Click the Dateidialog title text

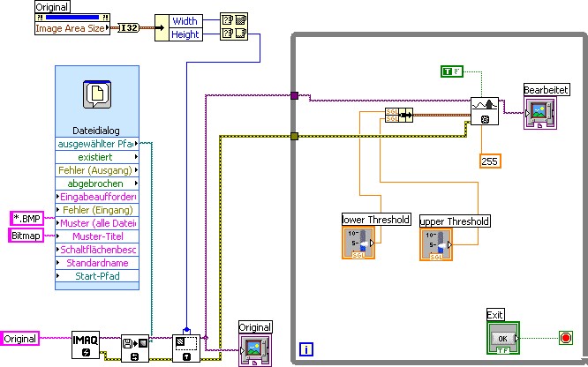click(96, 131)
